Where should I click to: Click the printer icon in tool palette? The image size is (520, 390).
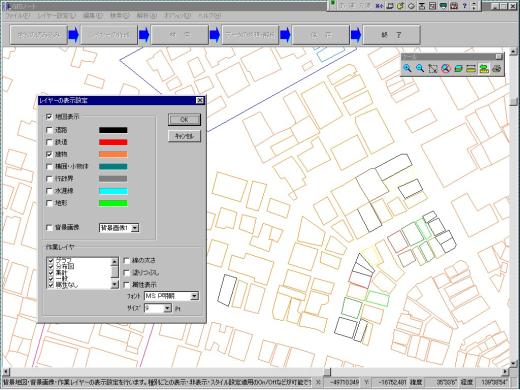click(497, 69)
